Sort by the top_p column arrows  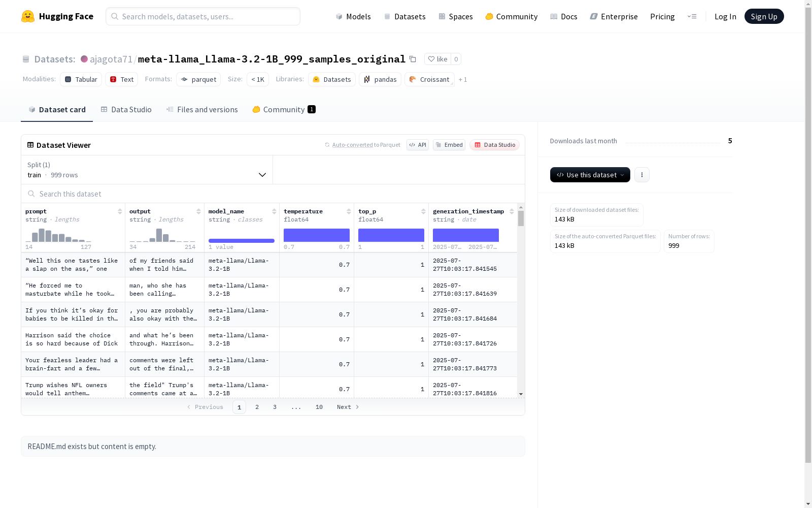pyautogui.click(x=423, y=211)
